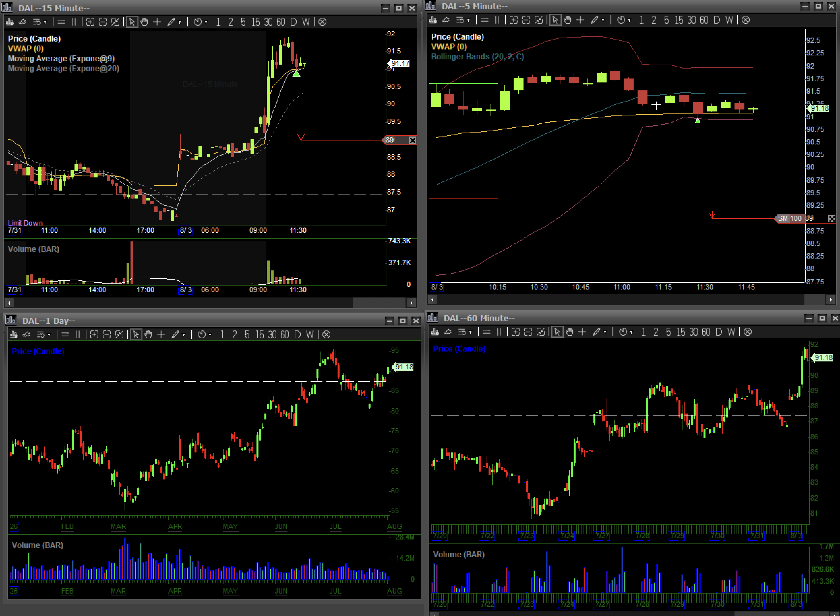Select the pencil draw tool in 1 Day window
Screen dimensions: 840x616
coord(175,334)
